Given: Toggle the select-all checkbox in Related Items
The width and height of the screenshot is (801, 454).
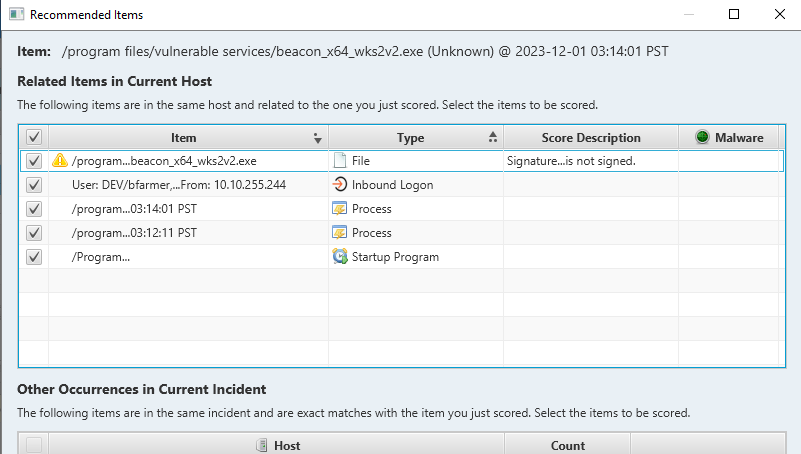Looking at the screenshot, I should point(34,138).
